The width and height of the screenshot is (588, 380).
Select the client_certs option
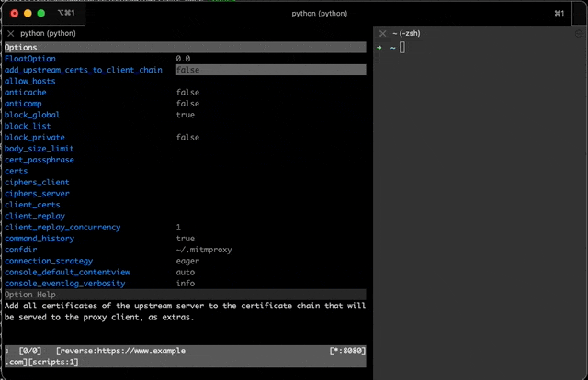tap(32, 205)
